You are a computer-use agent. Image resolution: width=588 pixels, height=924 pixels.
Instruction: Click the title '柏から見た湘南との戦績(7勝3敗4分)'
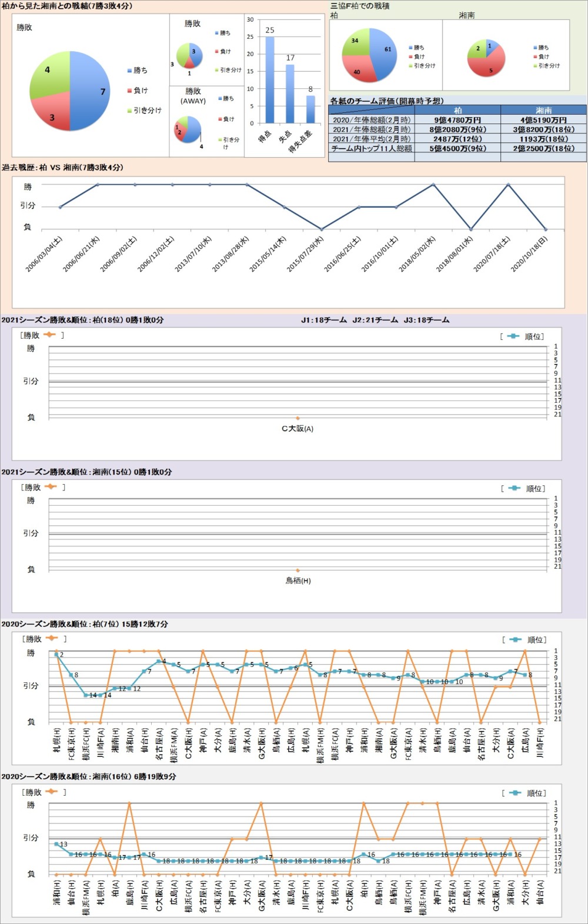pyautogui.click(x=67, y=6)
